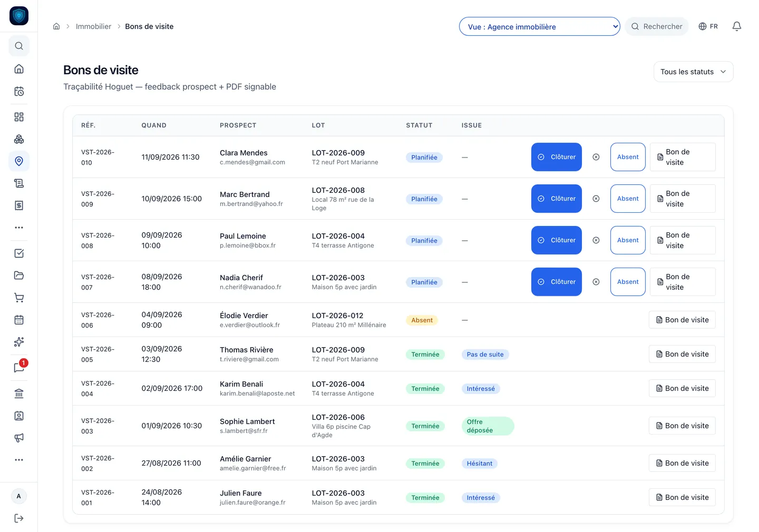
Task: Expand the lower sidebar three-dots menu
Action: coord(19,460)
